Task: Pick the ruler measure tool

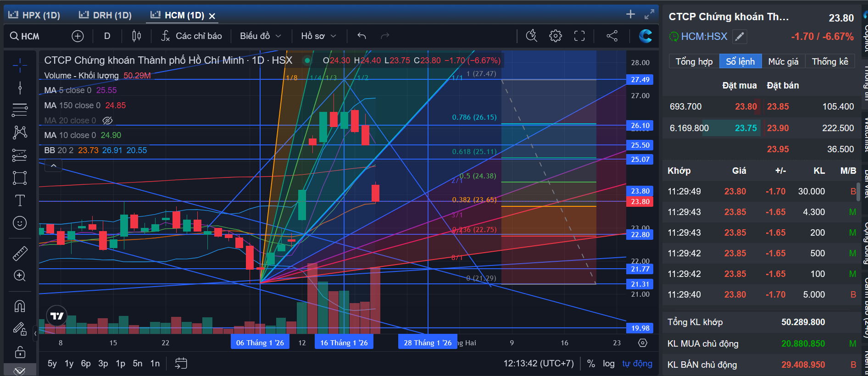Action: coord(20,253)
